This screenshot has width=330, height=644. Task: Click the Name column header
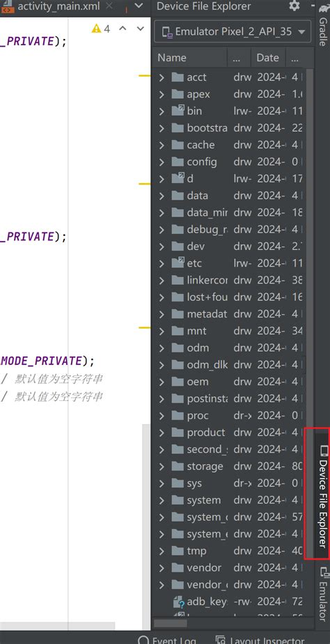tap(189, 58)
